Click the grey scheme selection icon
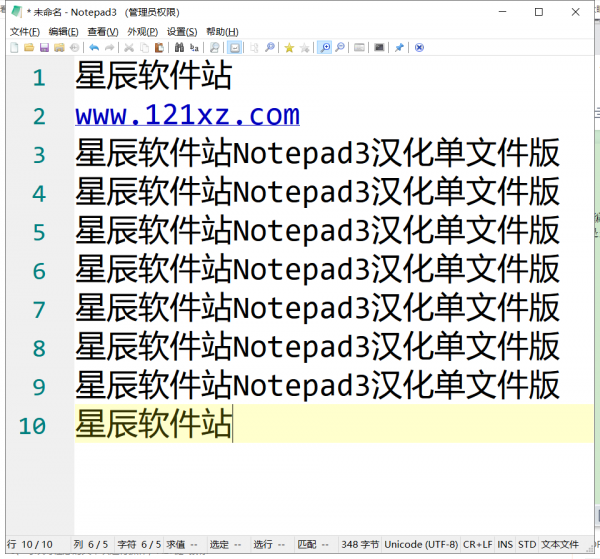This screenshot has width=600, height=559. point(359,47)
